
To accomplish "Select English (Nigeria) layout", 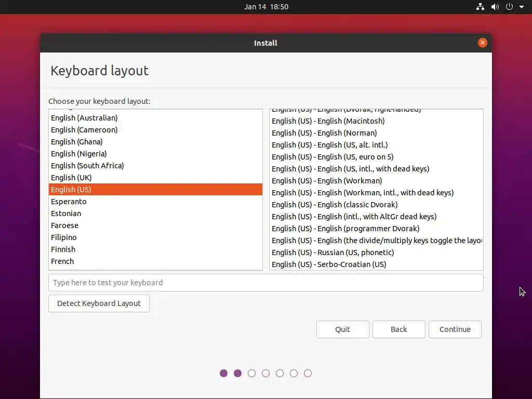I will coord(155,154).
